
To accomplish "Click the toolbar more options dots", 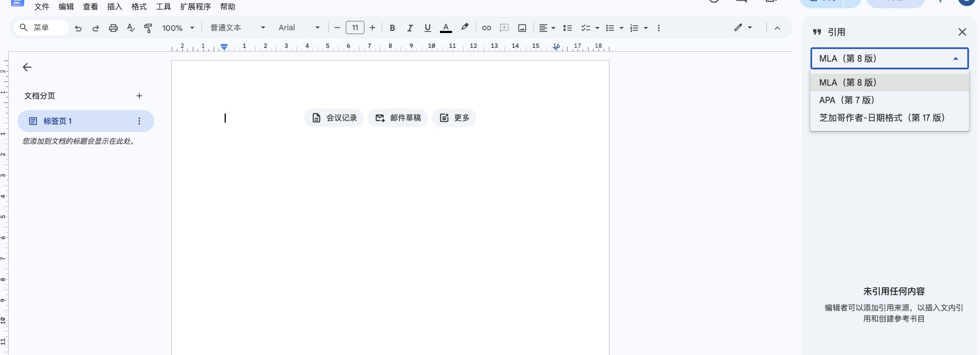I will pyautogui.click(x=658, y=28).
